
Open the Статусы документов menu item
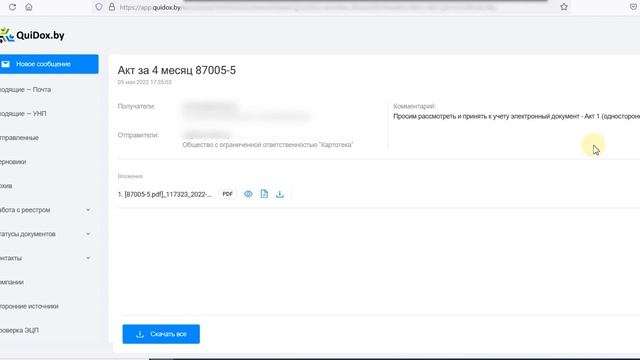(x=28, y=234)
